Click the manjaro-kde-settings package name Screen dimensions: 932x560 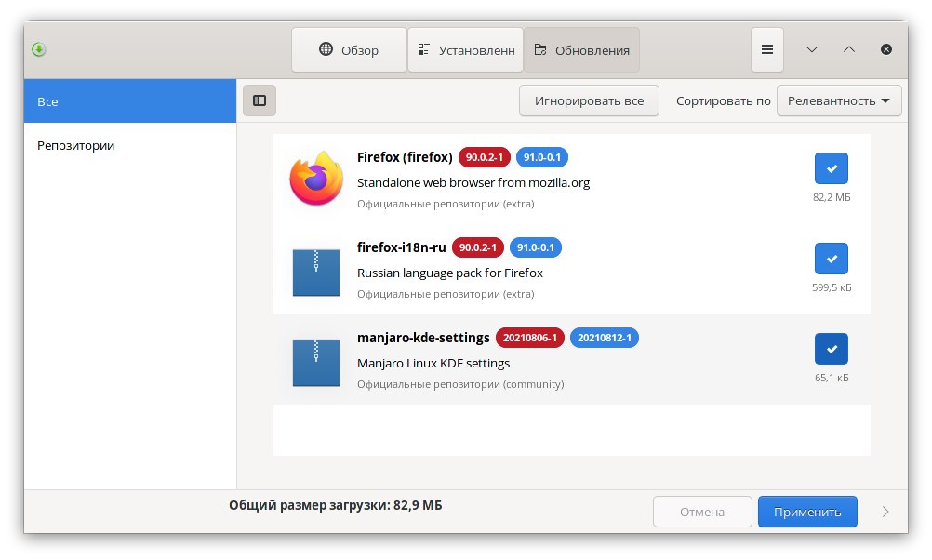coord(423,338)
